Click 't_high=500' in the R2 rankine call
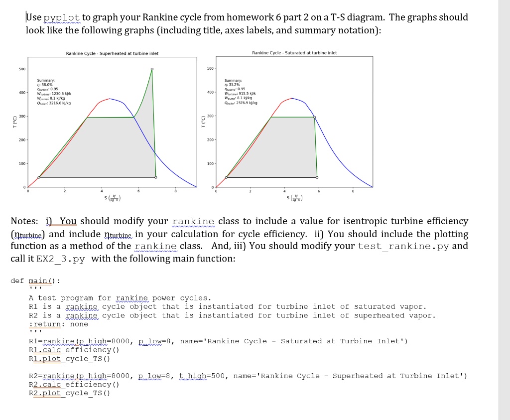Viewport: 510px width, 420px height. (x=202, y=376)
